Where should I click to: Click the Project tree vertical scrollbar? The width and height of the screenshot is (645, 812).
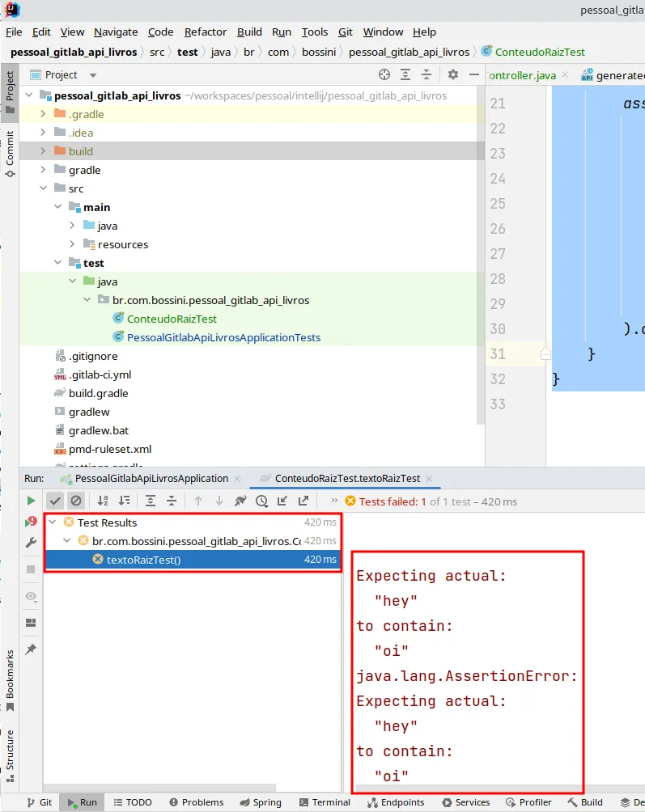pos(480,256)
